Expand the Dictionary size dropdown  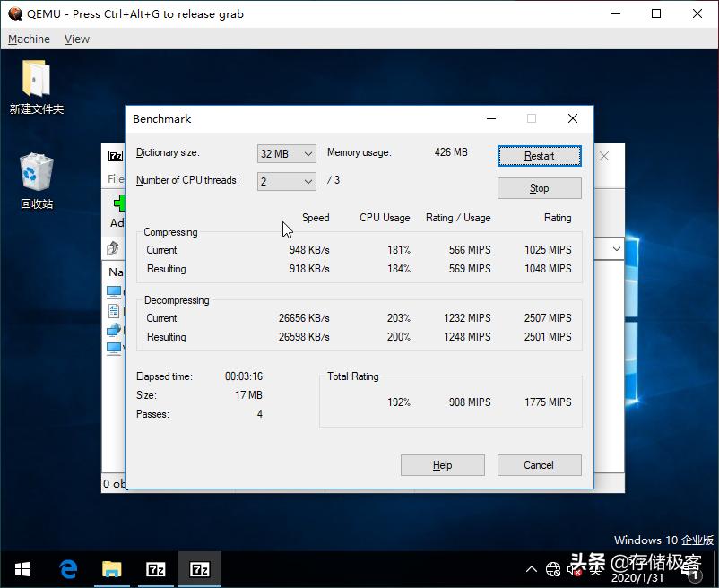[287, 153]
